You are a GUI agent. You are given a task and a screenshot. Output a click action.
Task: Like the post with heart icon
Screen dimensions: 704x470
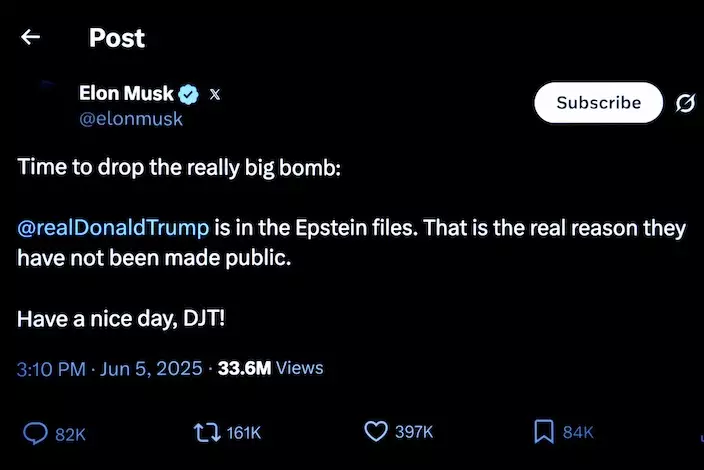pyautogui.click(x=375, y=432)
